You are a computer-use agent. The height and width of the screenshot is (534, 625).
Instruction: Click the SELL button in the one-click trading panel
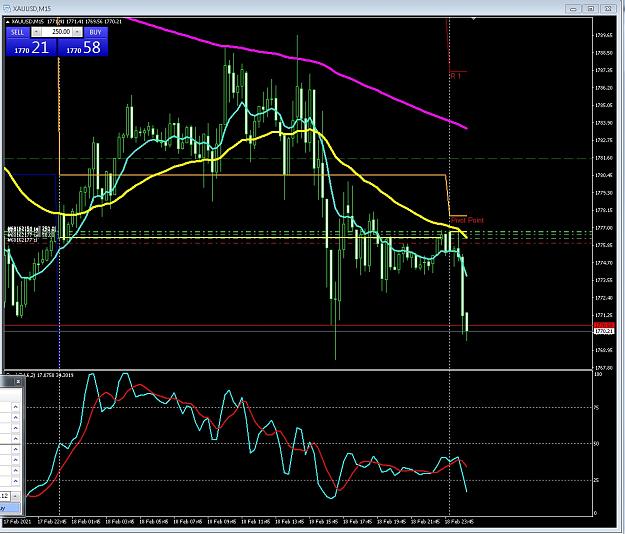click(18, 32)
